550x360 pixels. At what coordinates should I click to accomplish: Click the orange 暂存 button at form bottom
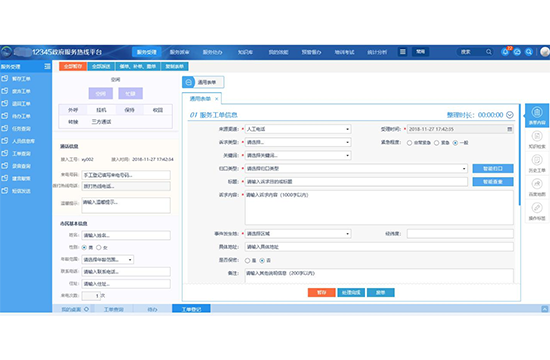[322, 293]
